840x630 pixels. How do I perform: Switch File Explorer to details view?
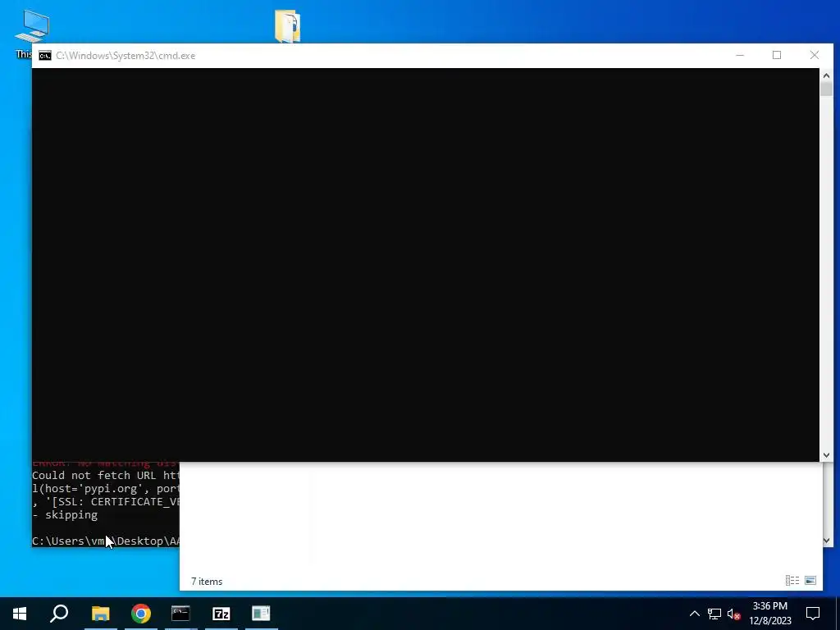click(x=792, y=580)
